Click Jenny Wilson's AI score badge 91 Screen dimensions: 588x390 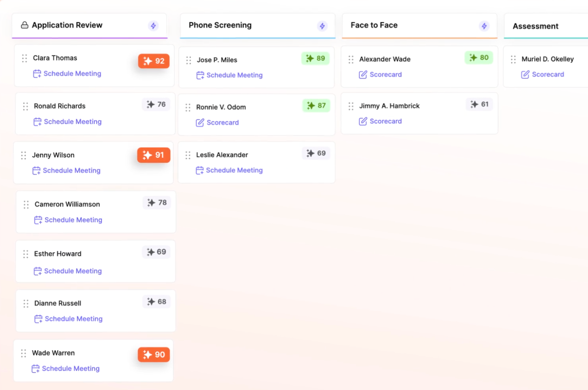(x=154, y=155)
